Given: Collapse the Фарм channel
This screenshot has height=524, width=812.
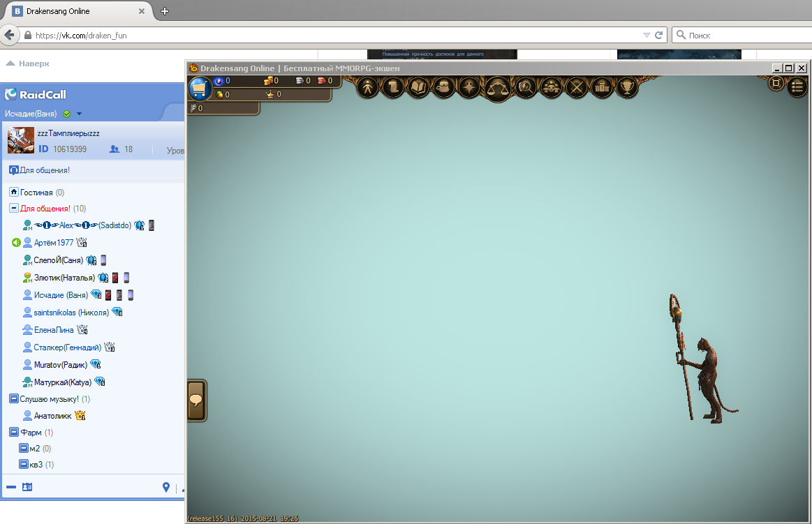Looking at the screenshot, I should [x=14, y=432].
